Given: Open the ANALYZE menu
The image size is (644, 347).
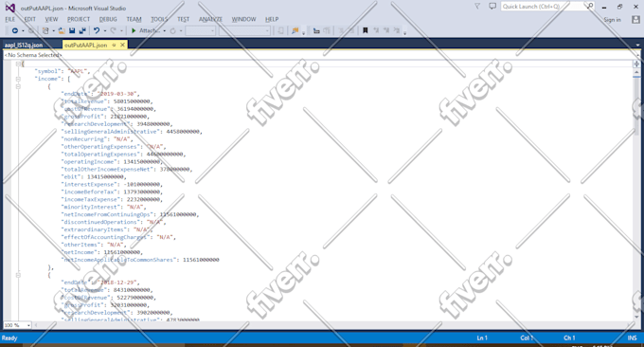Looking at the screenshot, I should (x=210, y=19).
